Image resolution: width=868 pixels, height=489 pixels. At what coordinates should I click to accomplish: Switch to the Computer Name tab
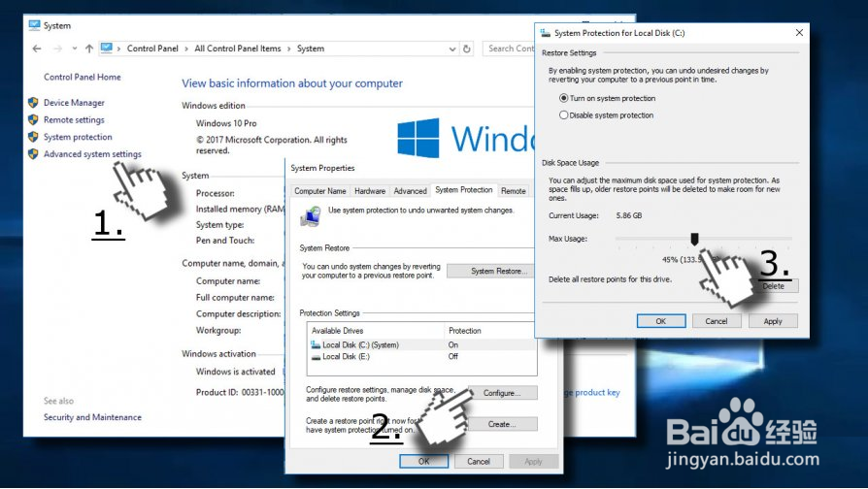pos(320,191)
